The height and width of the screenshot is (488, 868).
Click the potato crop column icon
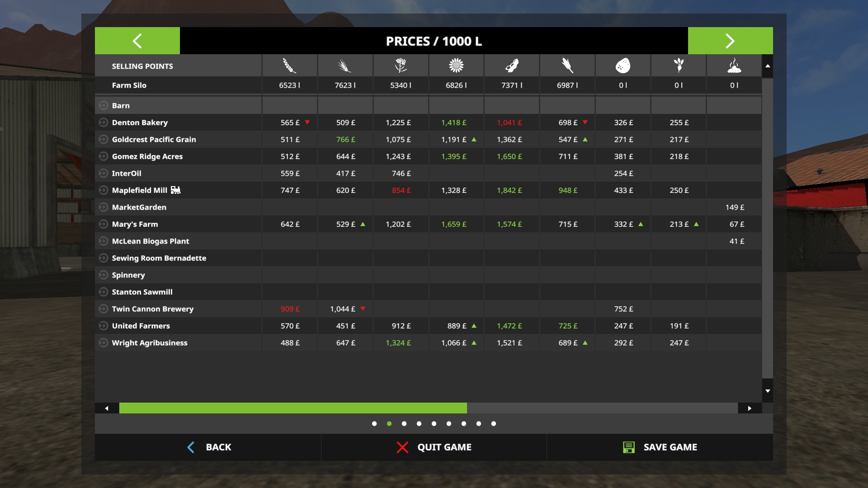[x=623, y=66]
